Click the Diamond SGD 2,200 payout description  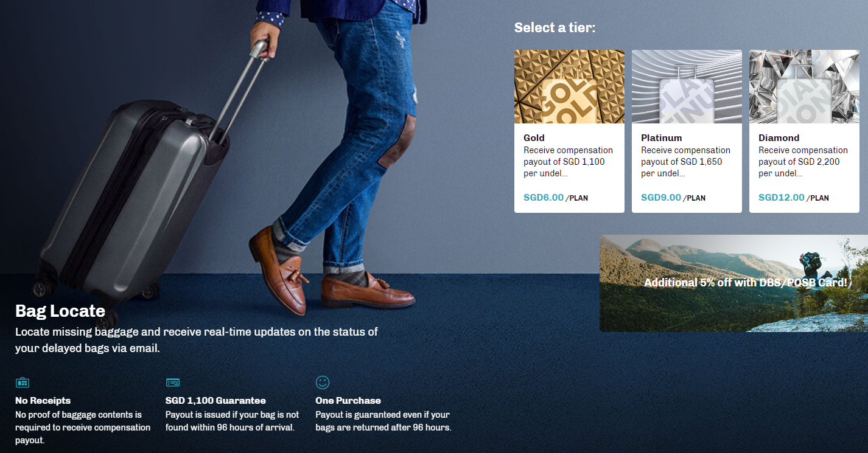(803, 162)
